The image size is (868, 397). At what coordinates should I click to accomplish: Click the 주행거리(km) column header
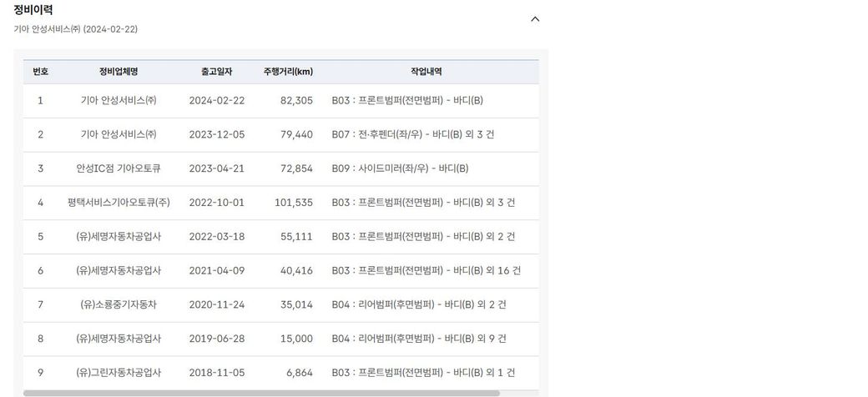pyautogui.click(x=288, y=72)
